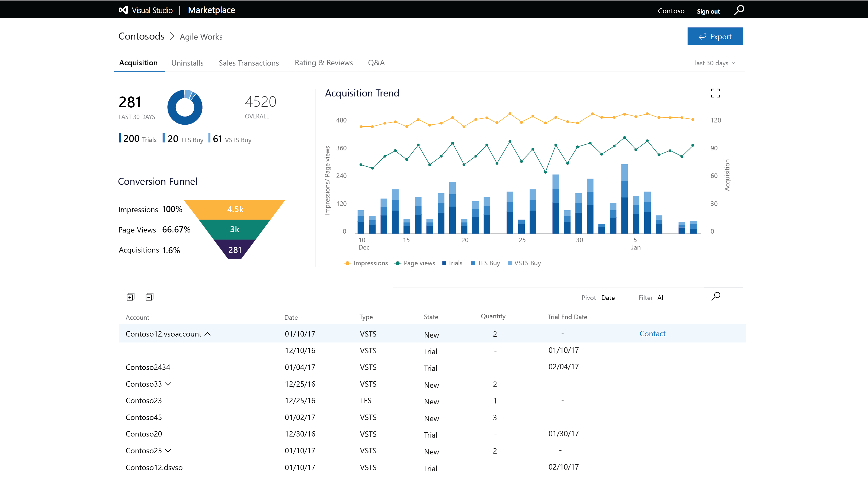This screenshot has height=488, width=868.
Task: Click the 20 TFS Buy count
Action: coord(183,139)
